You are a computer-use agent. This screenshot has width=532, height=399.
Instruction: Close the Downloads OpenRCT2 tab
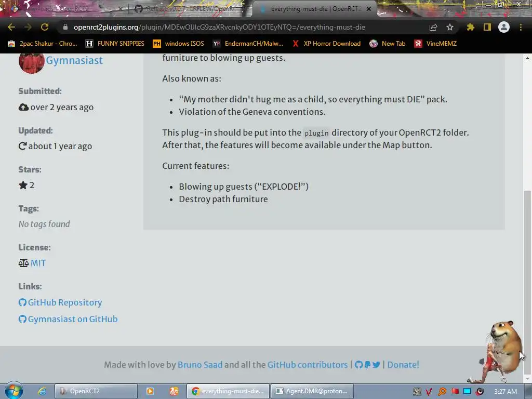click(x=121, y=9)
